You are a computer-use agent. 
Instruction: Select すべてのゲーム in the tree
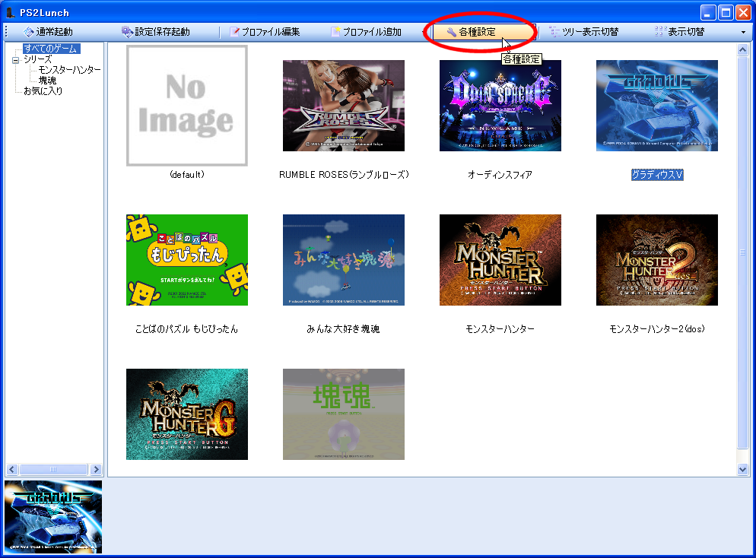pos(51,49)
